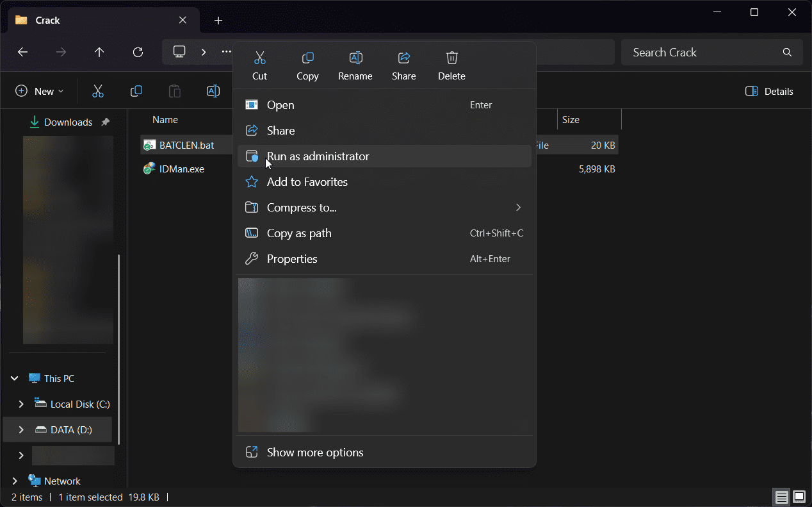
Task: Click Cut icon in context menu
Action: tap(259, 58)
